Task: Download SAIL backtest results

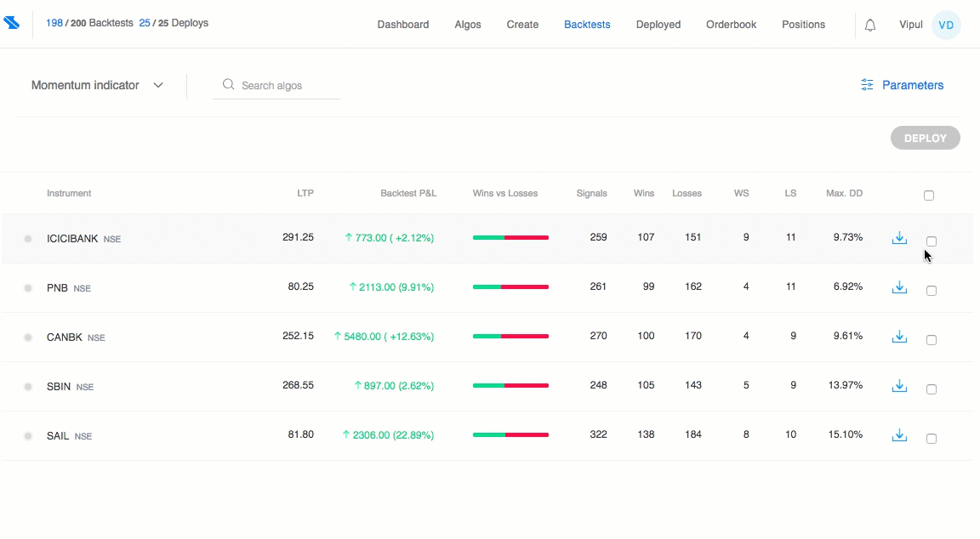Action: tap(899, 435)
